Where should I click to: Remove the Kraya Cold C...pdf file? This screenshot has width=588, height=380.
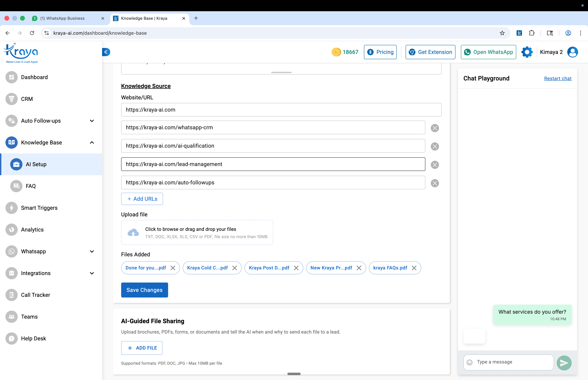(x=235, y=268)
